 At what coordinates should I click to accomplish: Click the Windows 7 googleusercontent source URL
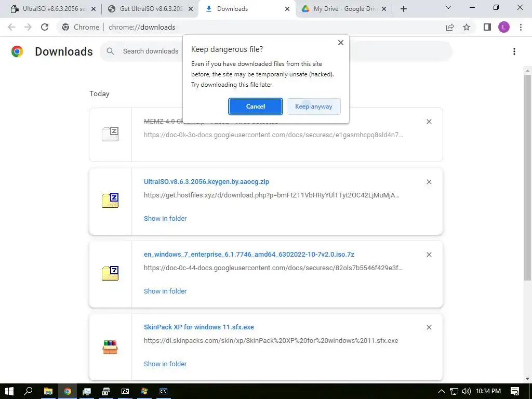point(273,268)
